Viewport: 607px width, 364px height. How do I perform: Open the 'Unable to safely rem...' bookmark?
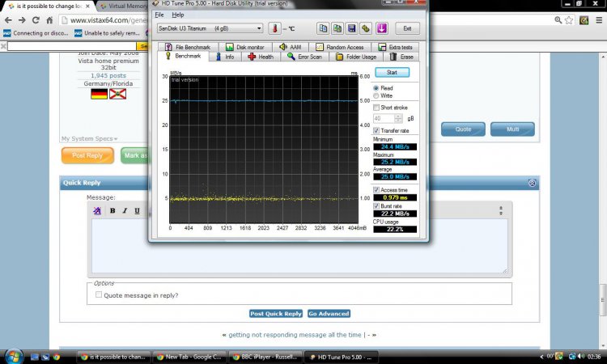click(x=107, y=33)
